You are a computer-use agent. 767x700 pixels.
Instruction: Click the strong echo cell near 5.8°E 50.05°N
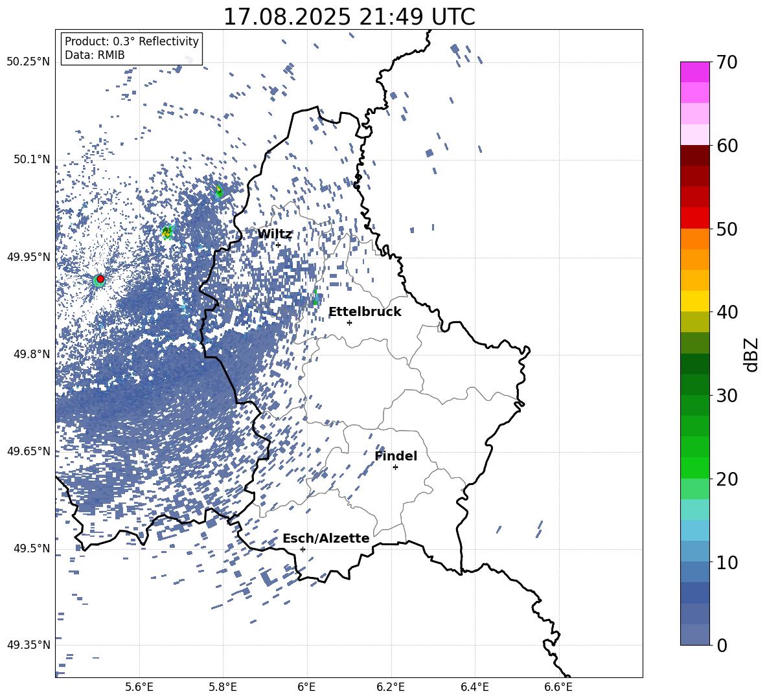tap(219, 191)
